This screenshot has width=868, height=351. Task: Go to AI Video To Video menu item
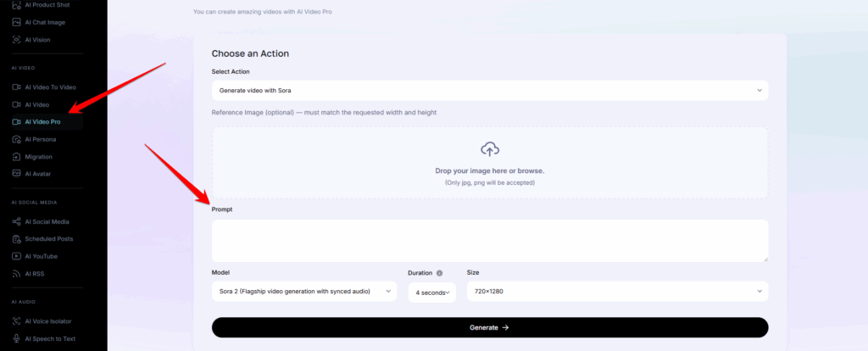(x=50, y=87)
